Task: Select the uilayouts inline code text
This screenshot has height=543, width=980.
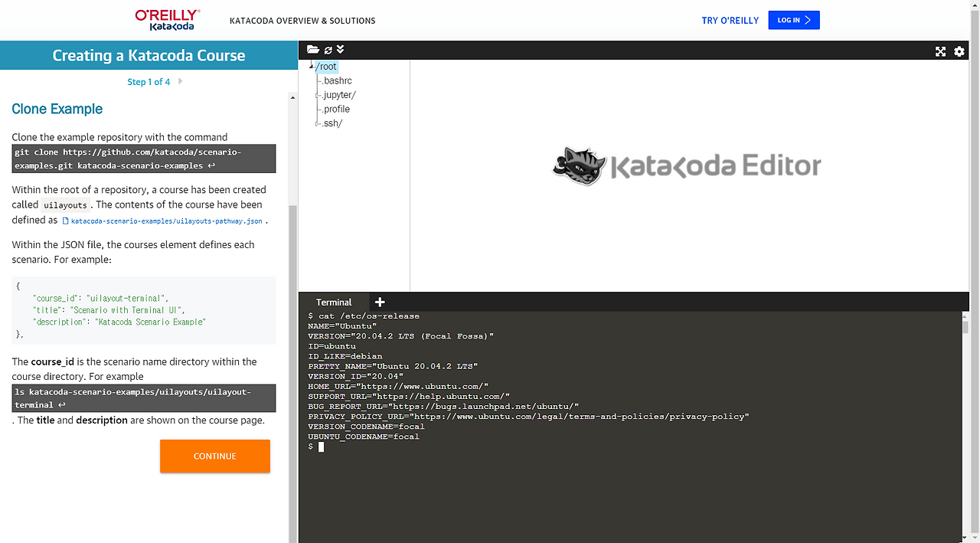Action: tap(65, 205)
